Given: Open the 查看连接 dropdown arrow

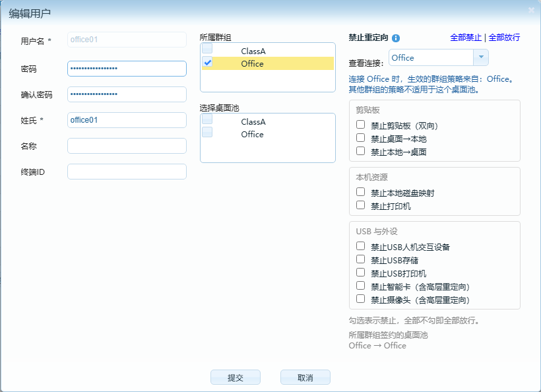Looking at the screenshot, I should 481,57.
